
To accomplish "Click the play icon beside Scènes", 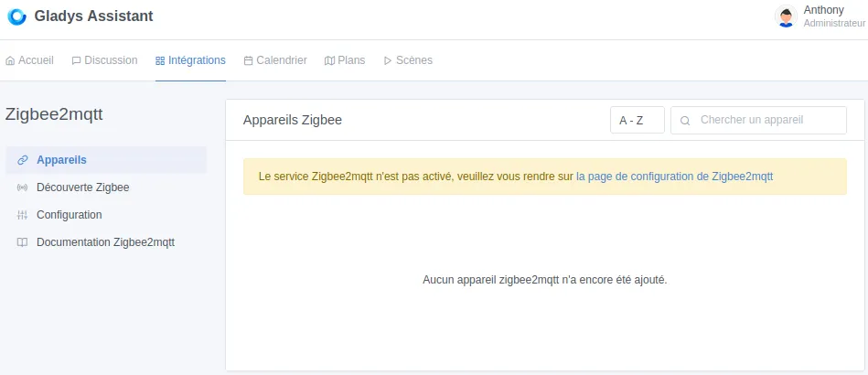I will (388, 61).
